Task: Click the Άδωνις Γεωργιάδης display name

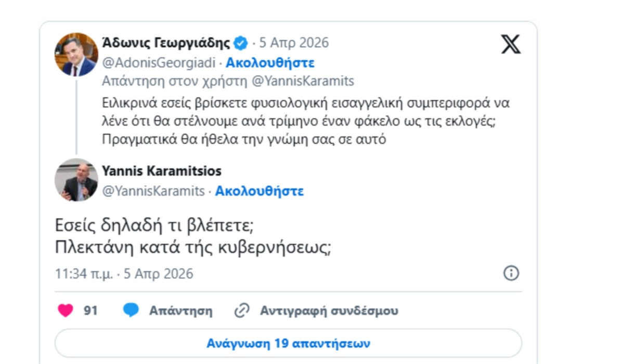Action: pyautogui.click(x=166, y=43)
